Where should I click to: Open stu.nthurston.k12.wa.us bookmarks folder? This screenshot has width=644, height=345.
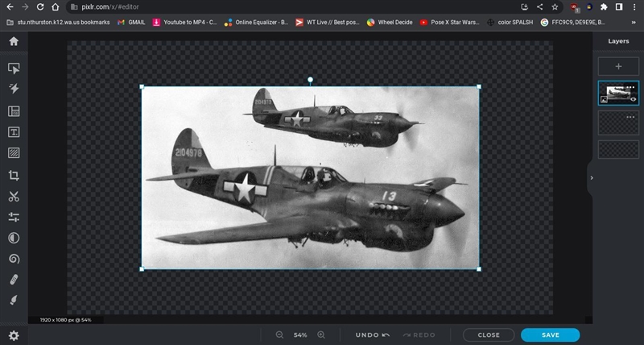[58, 23]
